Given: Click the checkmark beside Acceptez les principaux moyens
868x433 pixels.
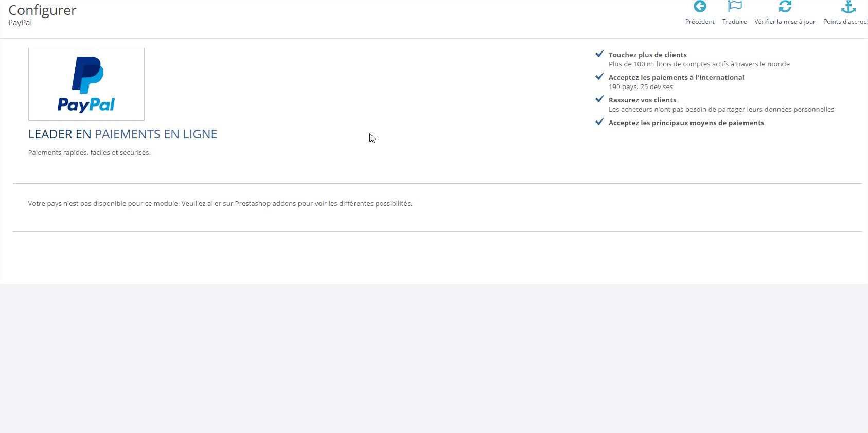Looking at the screenshot, I should tap(599, 122).
